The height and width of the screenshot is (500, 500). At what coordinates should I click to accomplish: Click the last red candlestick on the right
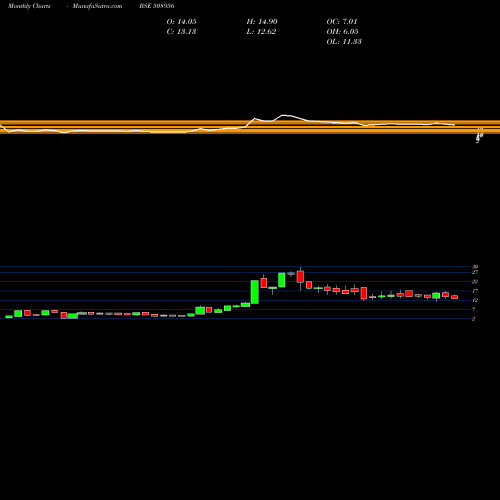[455, 297]
